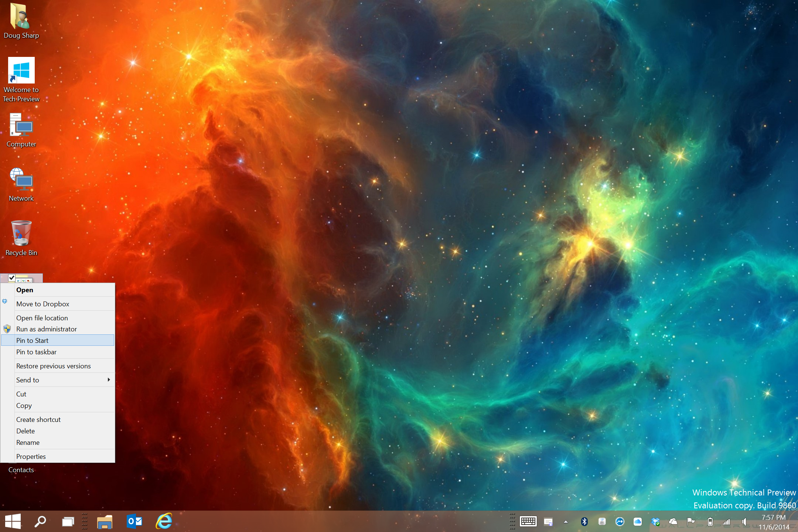Launch Outlook from the taskbar
This screenshot has height=532, width=798.
click(134, 521)
